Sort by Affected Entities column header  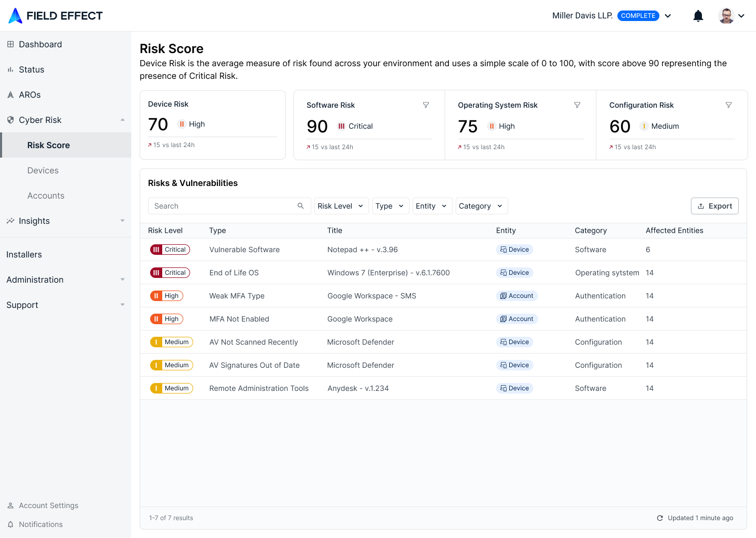675,230
